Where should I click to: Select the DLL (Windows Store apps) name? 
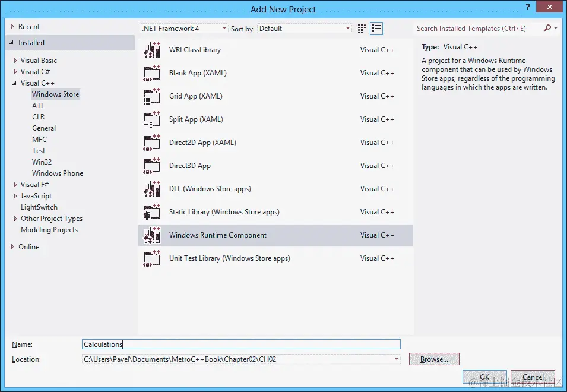click(x=210, y=189)
